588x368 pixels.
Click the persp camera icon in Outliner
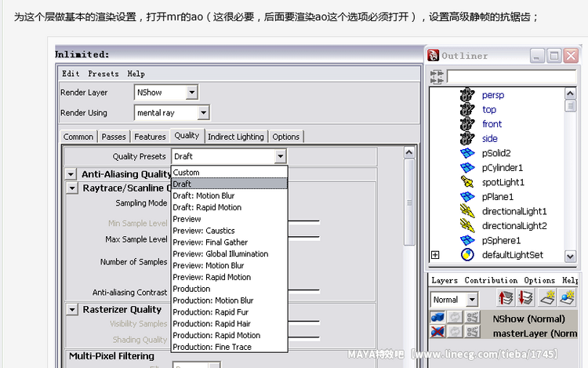(x=467, y=95)
